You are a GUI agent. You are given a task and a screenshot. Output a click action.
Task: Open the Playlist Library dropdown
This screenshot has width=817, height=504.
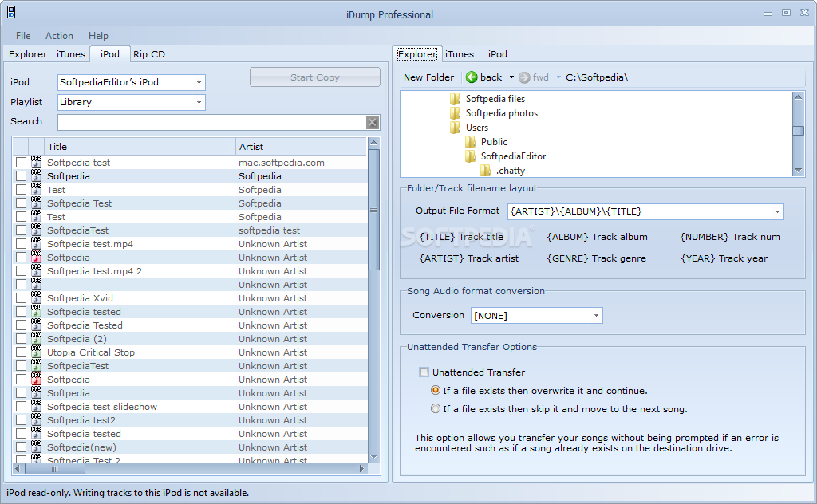coord(199,103)
